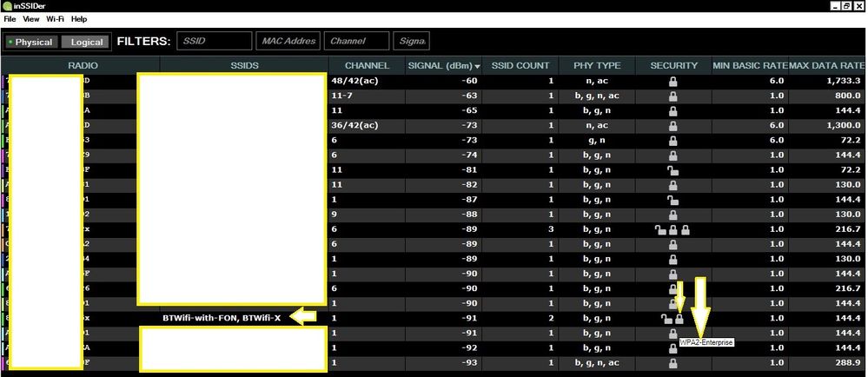The height and width of the screenshot is (377, 868).
Task: Click the inSSIDer app icon in title bar
Action: point(7,6)
